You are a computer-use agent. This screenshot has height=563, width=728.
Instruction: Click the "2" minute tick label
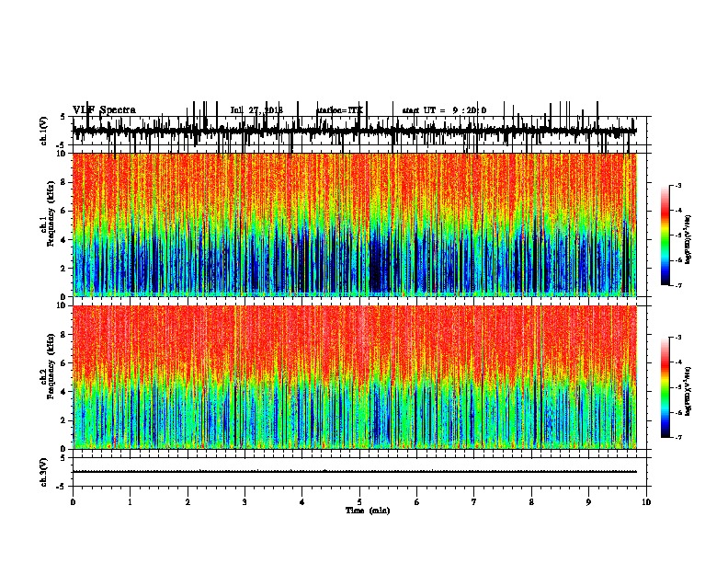[x=188, y=502]
